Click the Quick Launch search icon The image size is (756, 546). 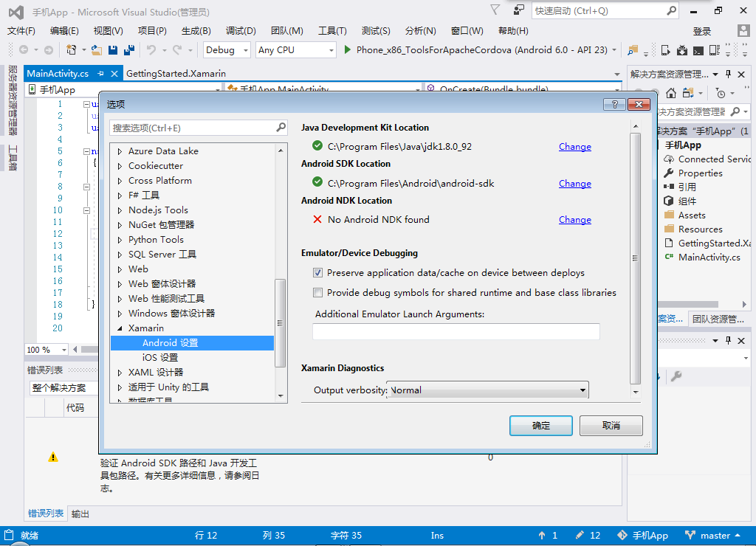(x=670, y=10)
